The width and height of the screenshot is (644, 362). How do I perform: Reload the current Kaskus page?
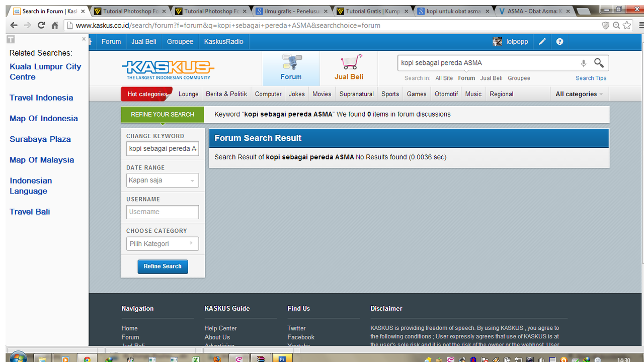[41, 25]
